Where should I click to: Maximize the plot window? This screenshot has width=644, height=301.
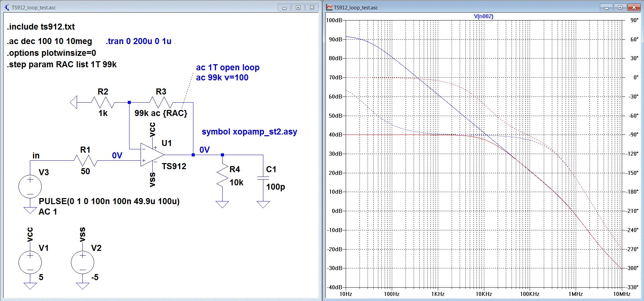pyautogui.click(x=620, y=7)
